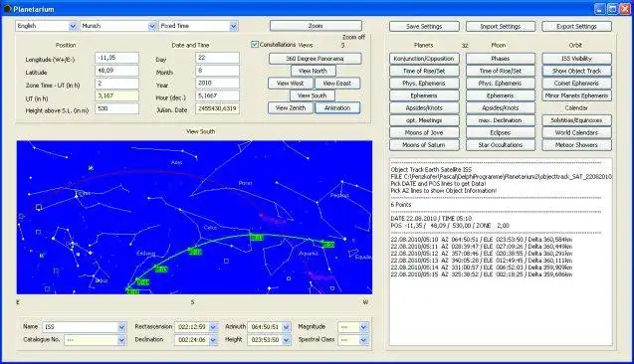Open the Declination value dropdown

(213, 340)
